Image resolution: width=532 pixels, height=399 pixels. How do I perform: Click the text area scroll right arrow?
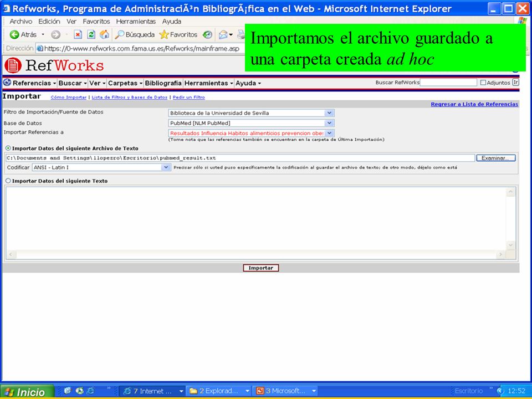coord(501,254)
